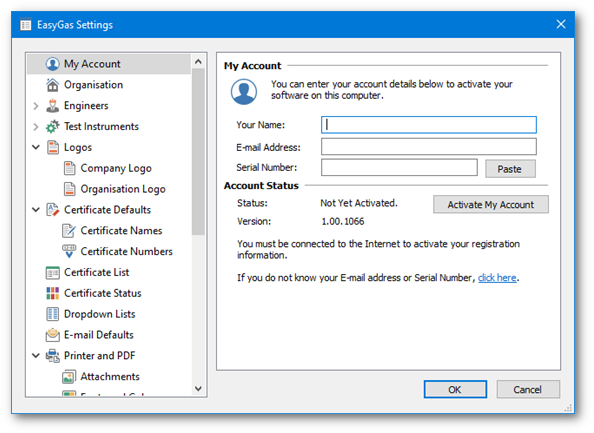The width and height of the screenshot is (594, 433).
Task: Click the tree scrollbar up arrow
Action: click(198, 61)
